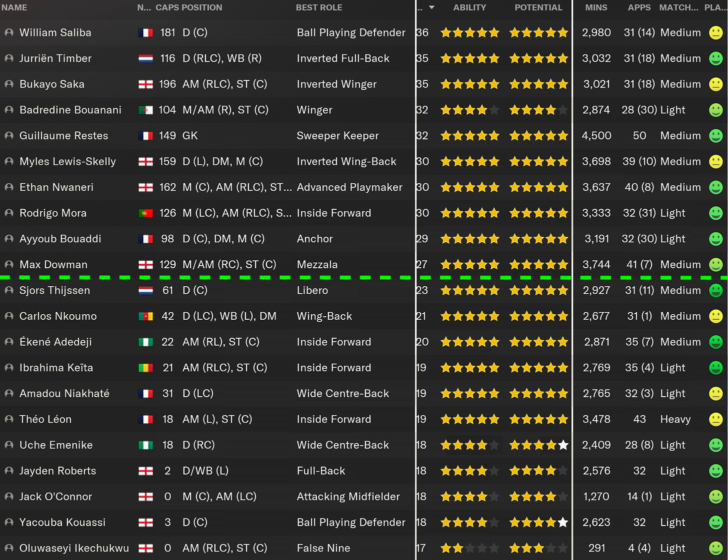Click Oluwaseyi Ikechukwu's happiness face icon

tap(716, 549)
